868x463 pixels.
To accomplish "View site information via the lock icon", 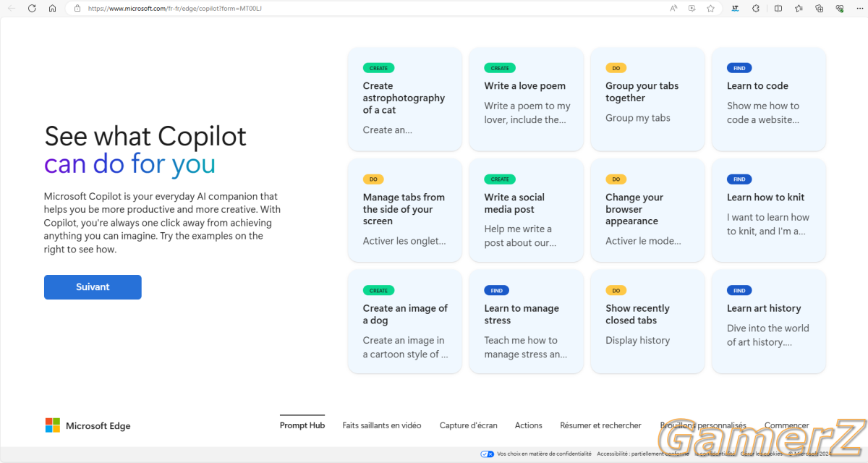I will 77,9.
